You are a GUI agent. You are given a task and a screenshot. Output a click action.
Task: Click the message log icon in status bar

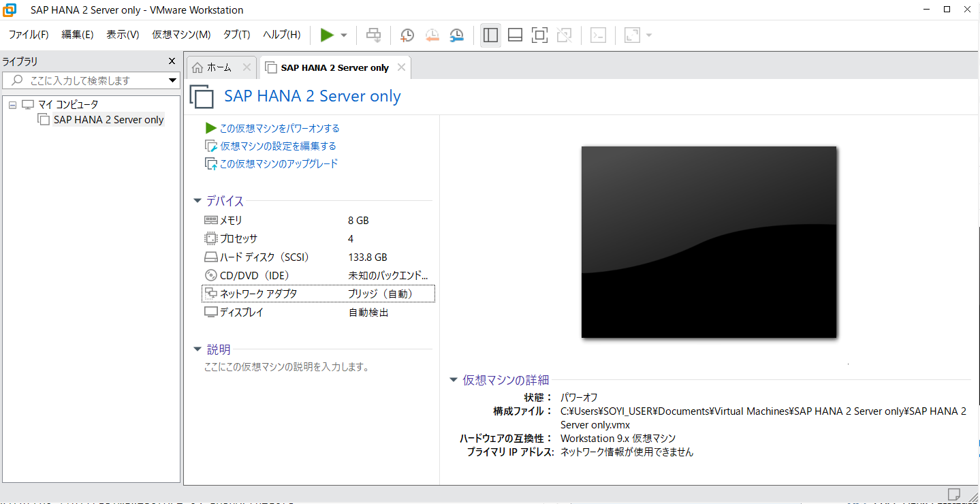(x=953, y=494)
